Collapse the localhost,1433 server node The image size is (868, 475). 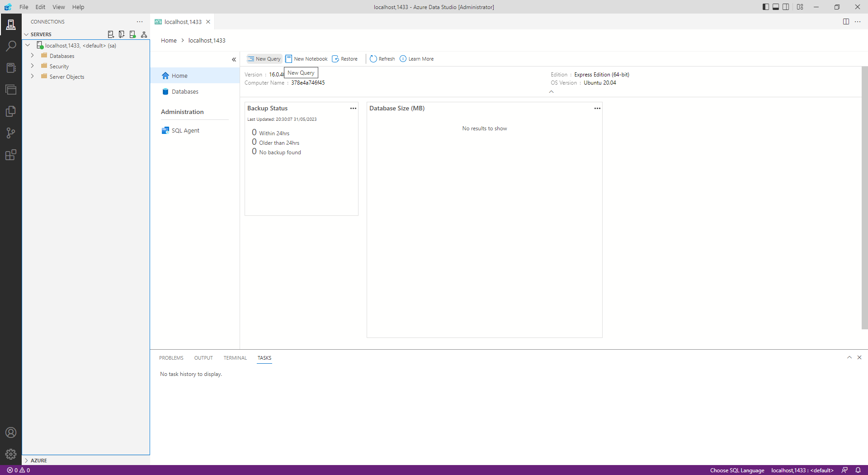click(x=28, y=45)
